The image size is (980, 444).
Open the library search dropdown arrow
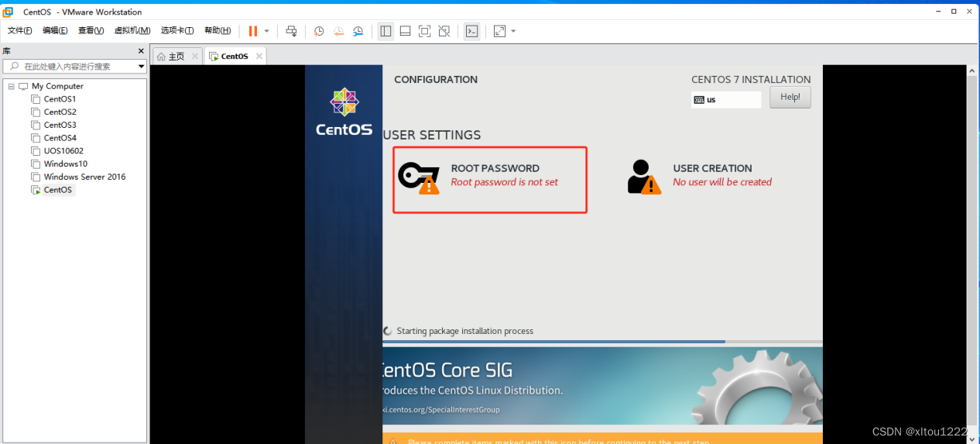pos(141,67)
